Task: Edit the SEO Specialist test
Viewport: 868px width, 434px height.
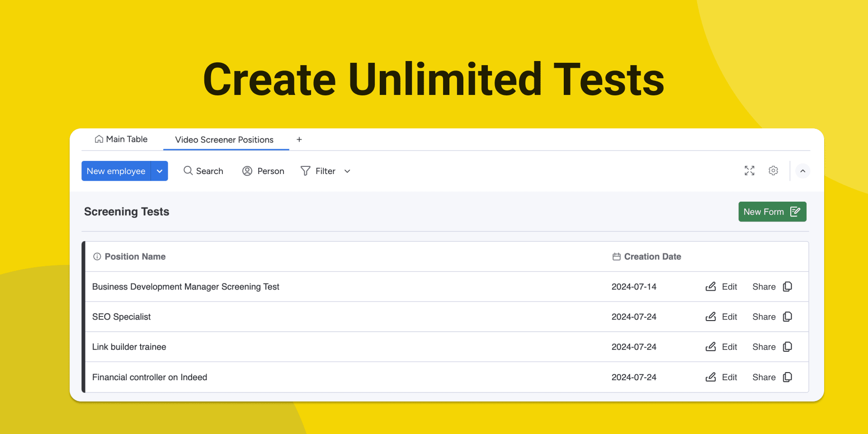Action: (722, 317)
